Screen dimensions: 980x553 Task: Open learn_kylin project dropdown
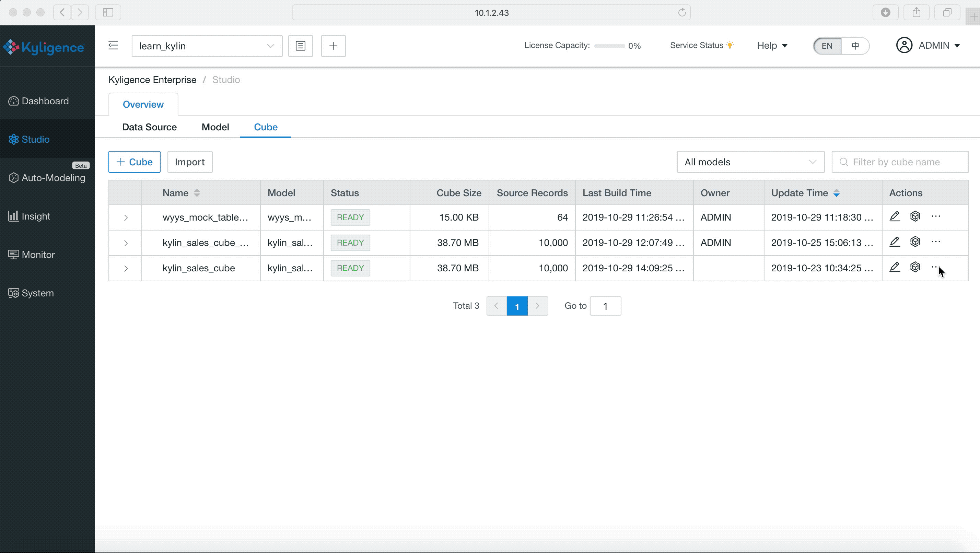207,46
